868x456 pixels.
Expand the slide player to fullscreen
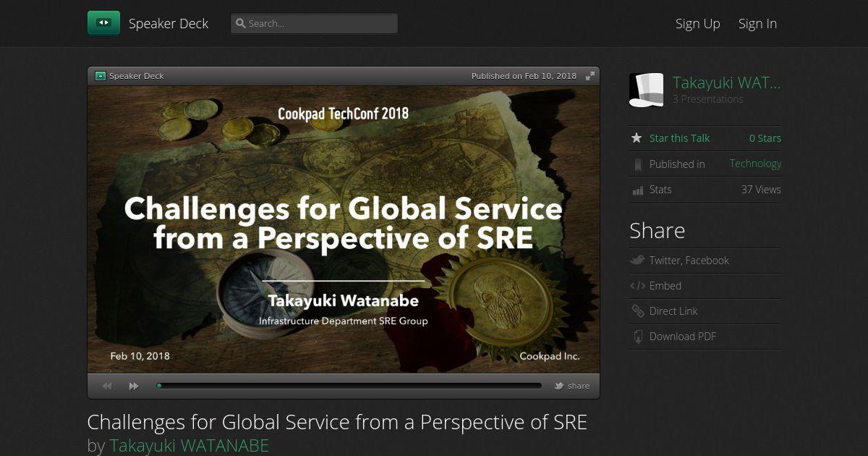pos(590,76)
